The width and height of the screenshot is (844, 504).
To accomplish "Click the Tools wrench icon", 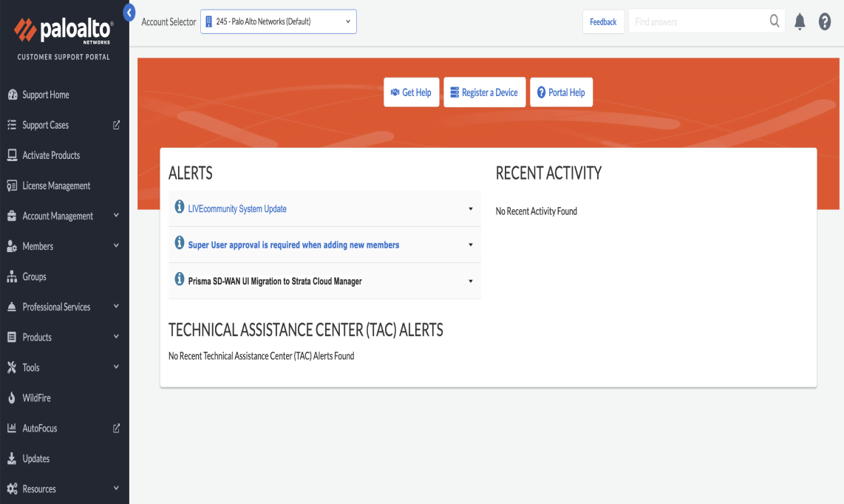I will (12, 368).
